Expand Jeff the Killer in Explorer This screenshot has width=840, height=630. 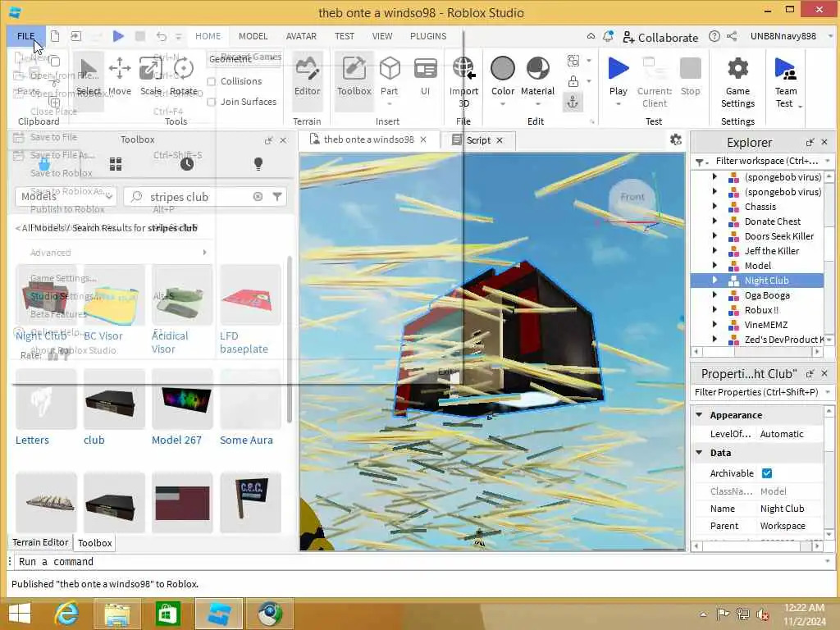tap(714, 250)
